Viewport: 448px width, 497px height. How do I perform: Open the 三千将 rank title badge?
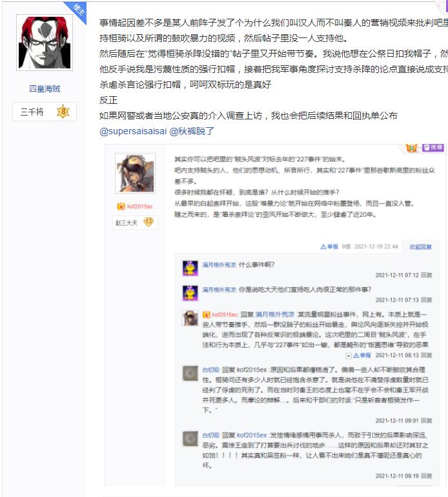(x=45, y=112)
